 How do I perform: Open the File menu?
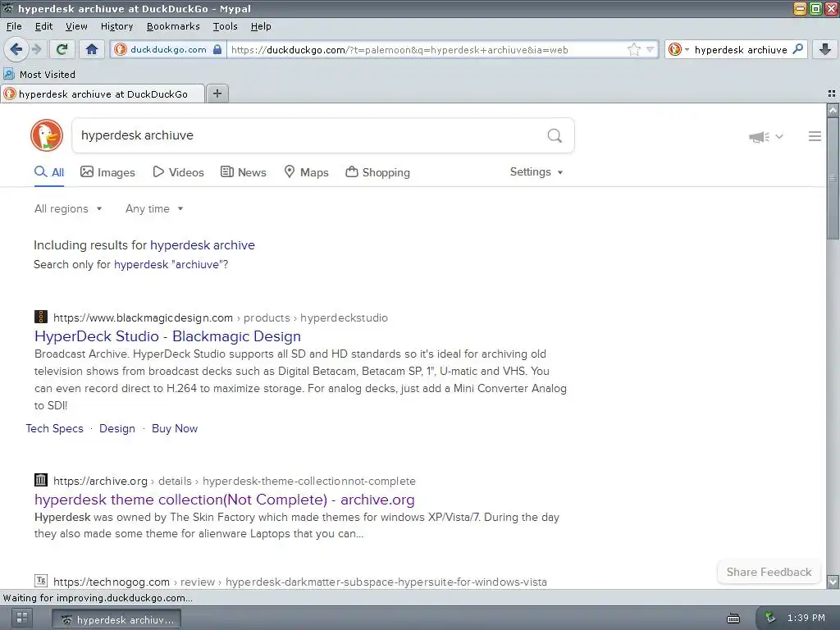click(x=14, y=26)
